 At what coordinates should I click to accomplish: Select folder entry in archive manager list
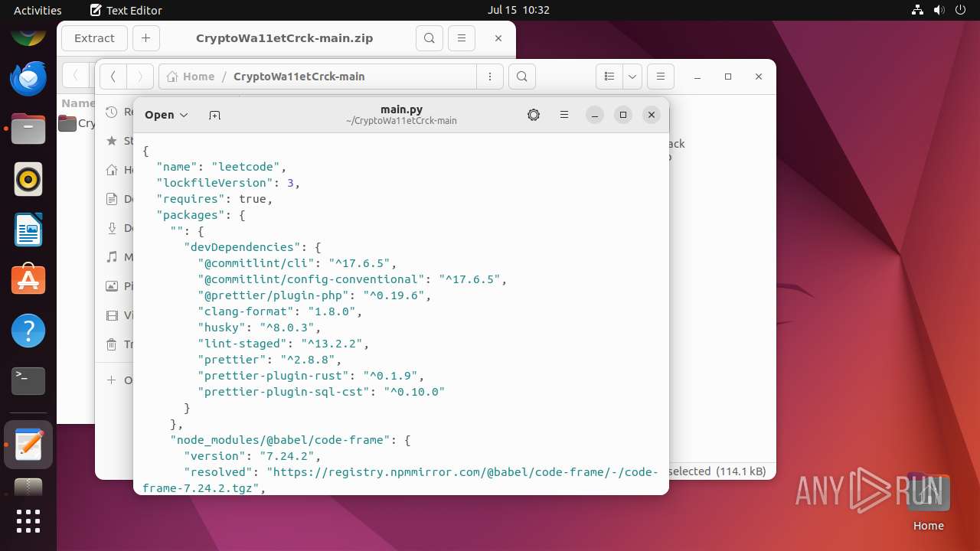pos(77,123)
